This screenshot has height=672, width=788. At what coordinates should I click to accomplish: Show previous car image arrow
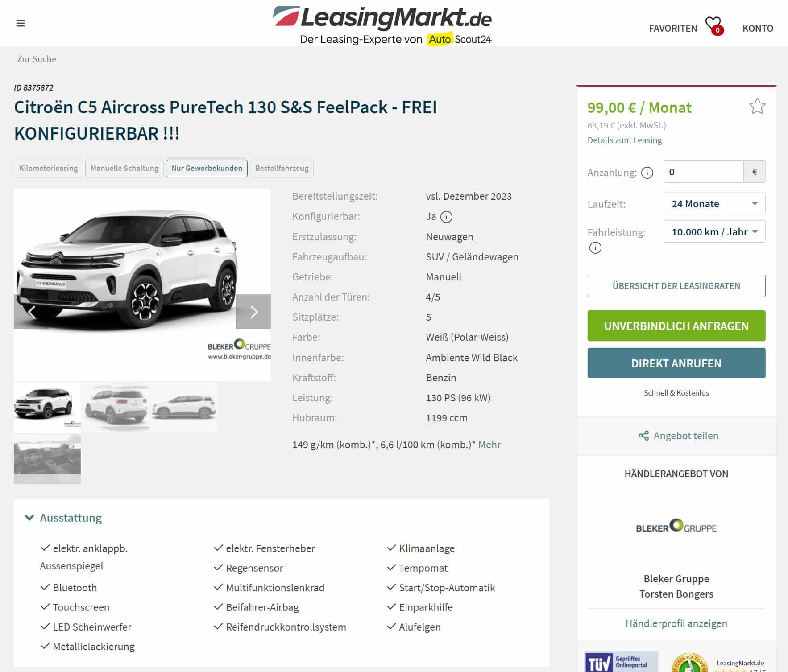click(x=31, y=312)
